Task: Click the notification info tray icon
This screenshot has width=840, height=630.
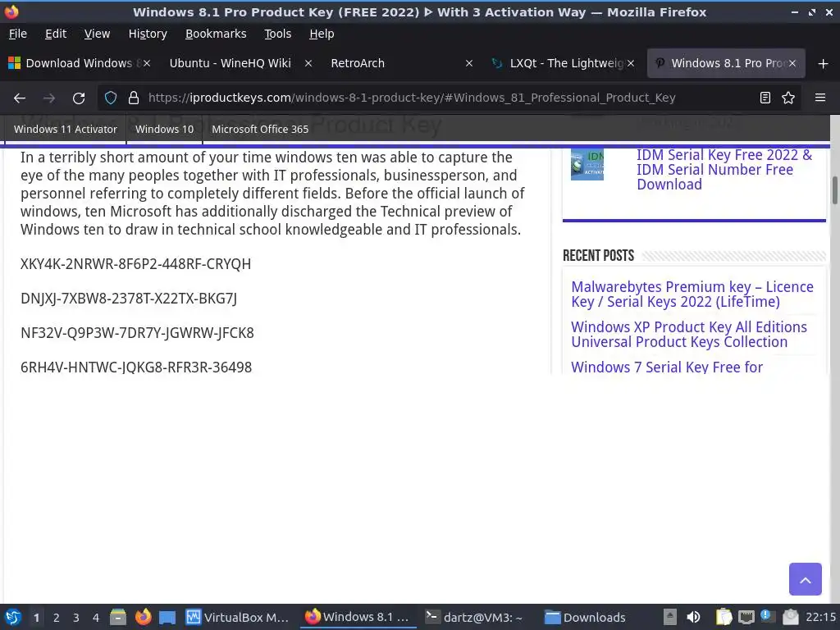Action: click(765, 616)
